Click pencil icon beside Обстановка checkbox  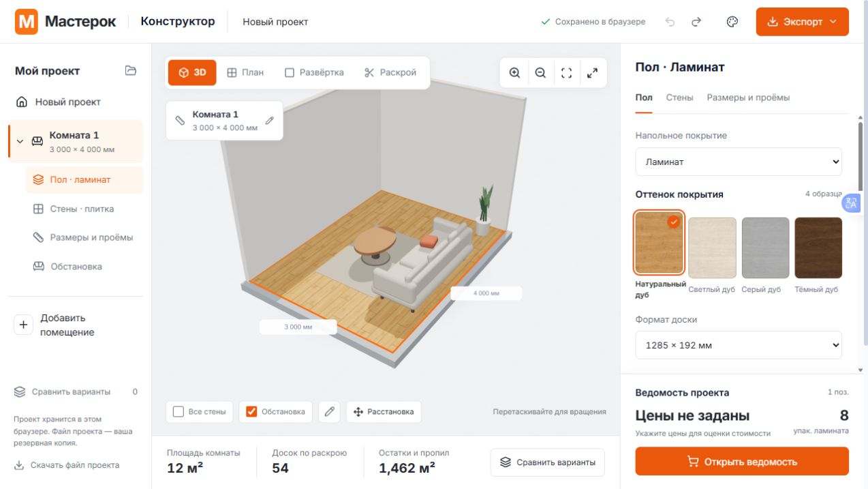pyautogui.click(x=329, y=412)
